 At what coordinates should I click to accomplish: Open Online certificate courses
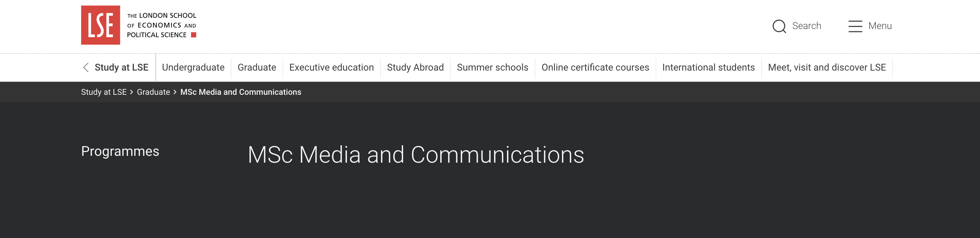coord(595,68)
